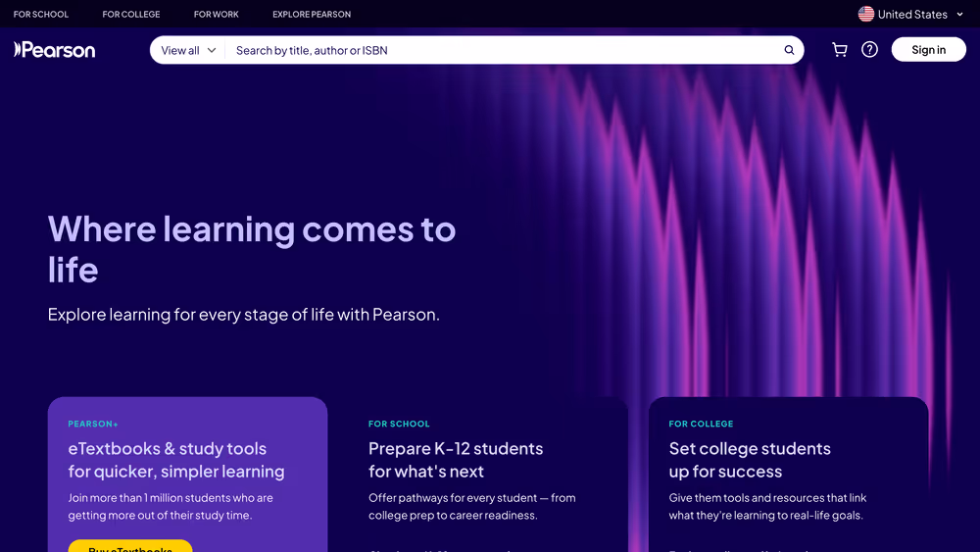Click the chevron next to United States
The height and width of the screenshot is (552, 980).
point(959,14)
